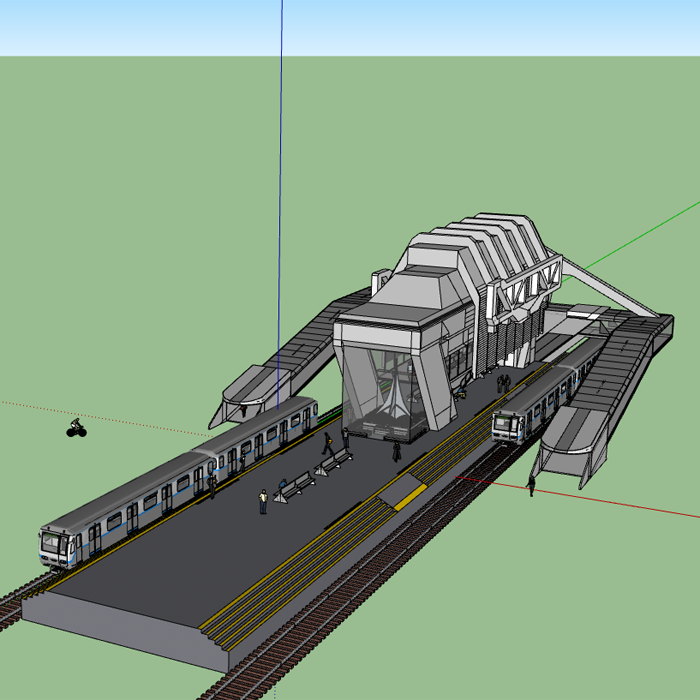The width and height of the screenshot is (700, 700).
Task: Select the cyclist figure on the grass
Action: click(x=76, y=428)
